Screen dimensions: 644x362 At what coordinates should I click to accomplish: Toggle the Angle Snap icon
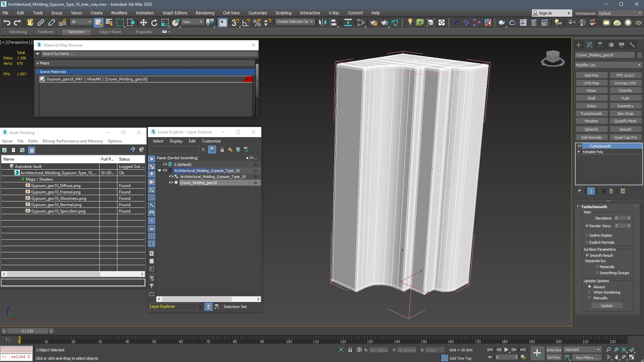(x=246, y=22)
